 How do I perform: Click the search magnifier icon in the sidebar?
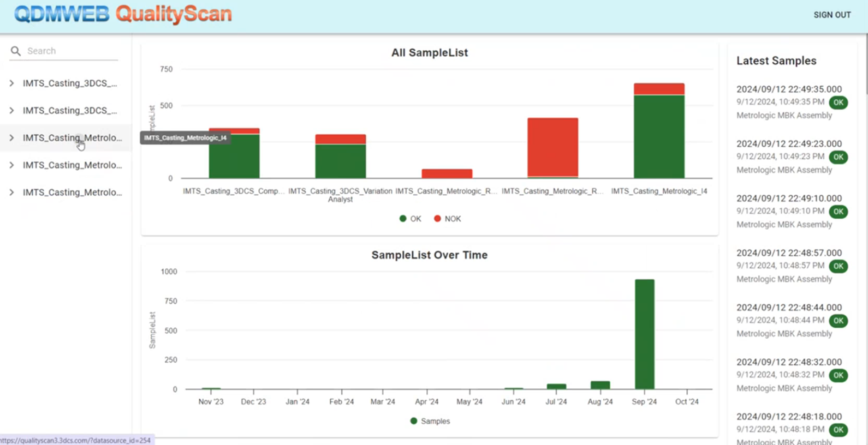16,51
